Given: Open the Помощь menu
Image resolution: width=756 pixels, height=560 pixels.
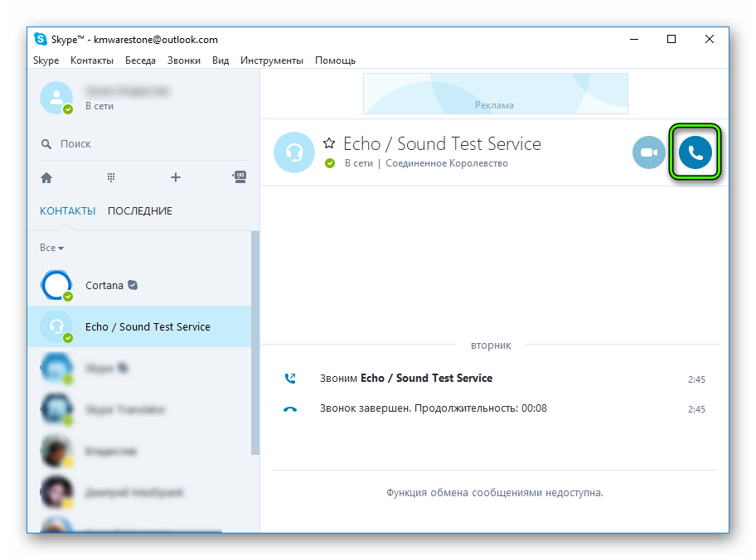Looking at the screenshot, I should tap(335, 60).
